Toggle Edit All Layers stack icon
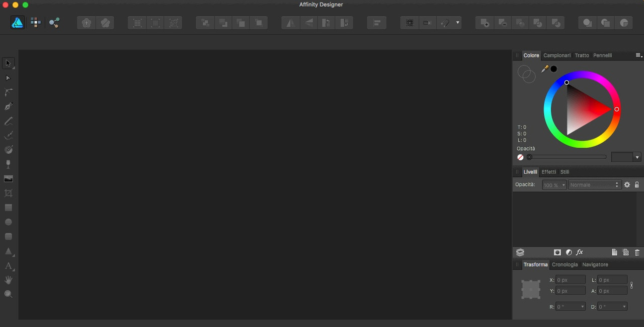 click(x=520, y=252)
